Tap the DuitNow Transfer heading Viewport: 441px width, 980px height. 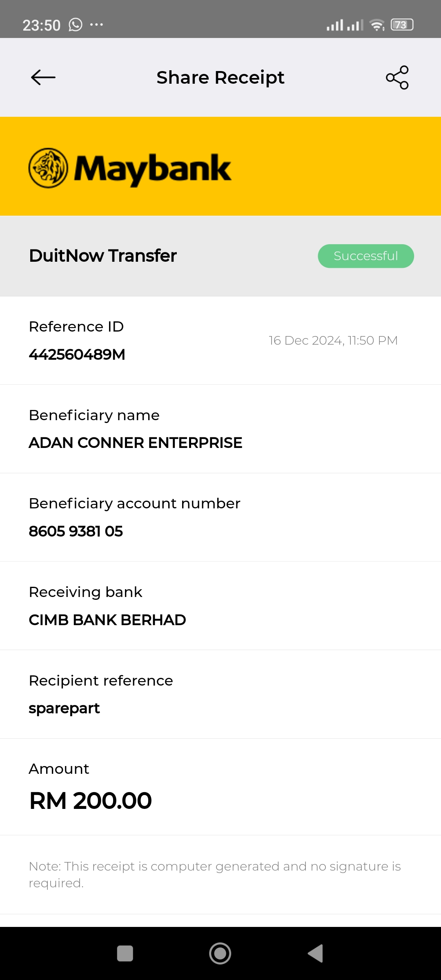pyautogui.click(x=103, y=256)
